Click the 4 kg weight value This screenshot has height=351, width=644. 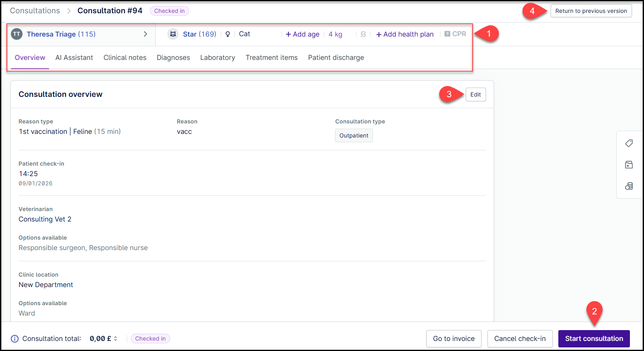click(335, 34)
